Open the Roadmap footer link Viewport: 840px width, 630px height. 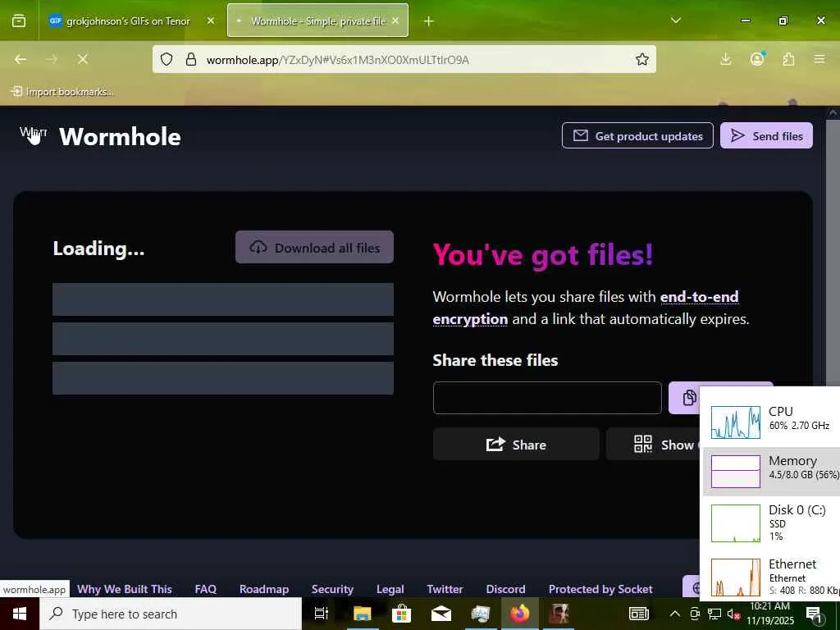point(264,589)
